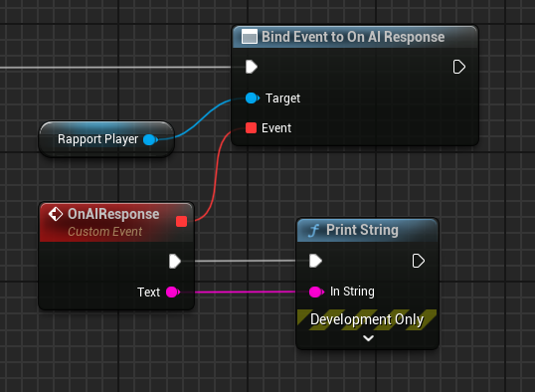
Task: Click the Bind Event node output execution pin
Action: [458, 67]
